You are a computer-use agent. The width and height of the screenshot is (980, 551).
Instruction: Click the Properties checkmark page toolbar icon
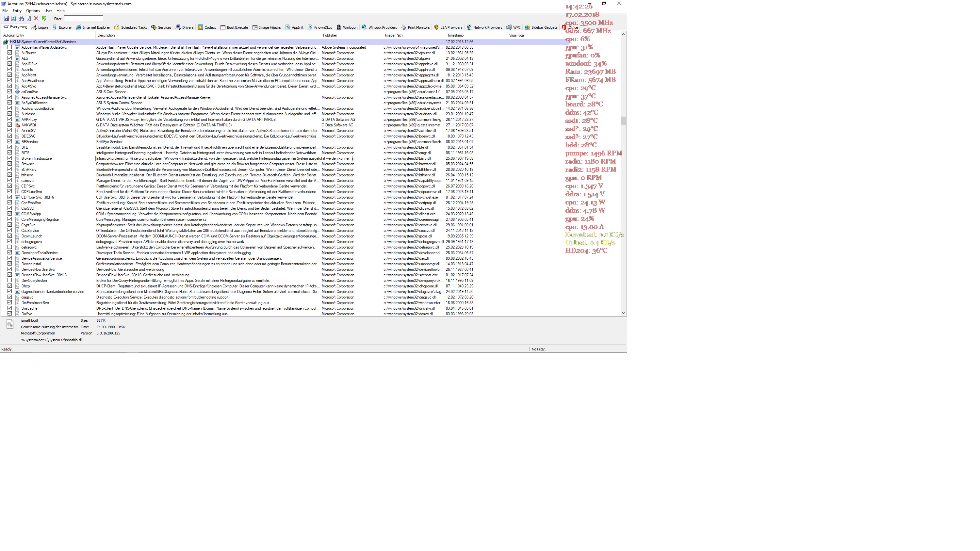pos(28,18)
